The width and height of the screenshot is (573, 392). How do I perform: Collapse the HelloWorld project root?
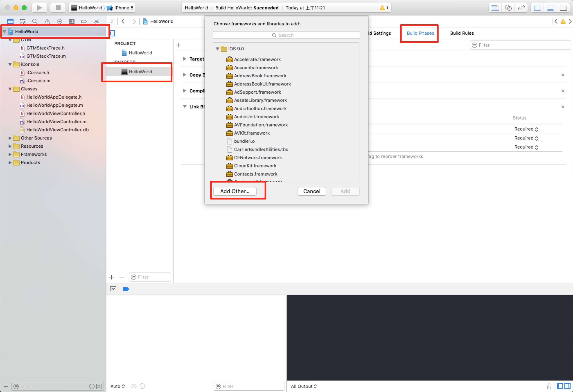click(x=5, y=32)
